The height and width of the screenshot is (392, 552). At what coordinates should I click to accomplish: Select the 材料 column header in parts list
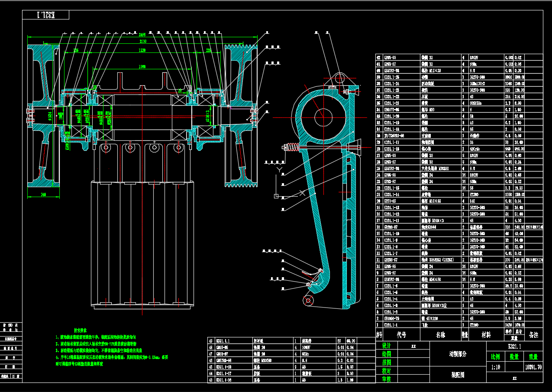click(x=486, y=335)
